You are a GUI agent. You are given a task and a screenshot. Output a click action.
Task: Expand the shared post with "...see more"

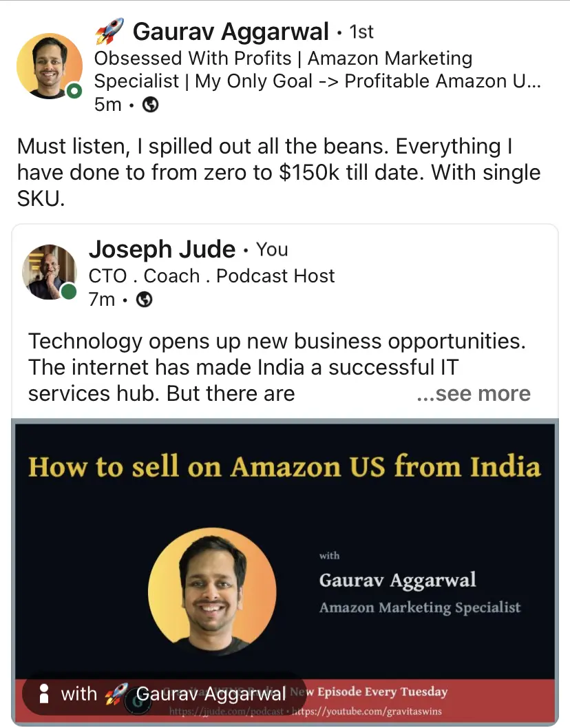[474, 393]
